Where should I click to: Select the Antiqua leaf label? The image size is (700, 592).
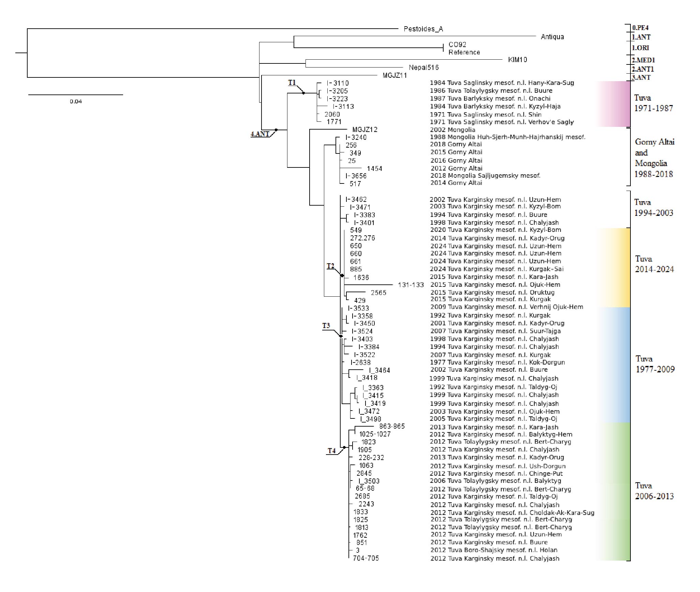[552, 37]
